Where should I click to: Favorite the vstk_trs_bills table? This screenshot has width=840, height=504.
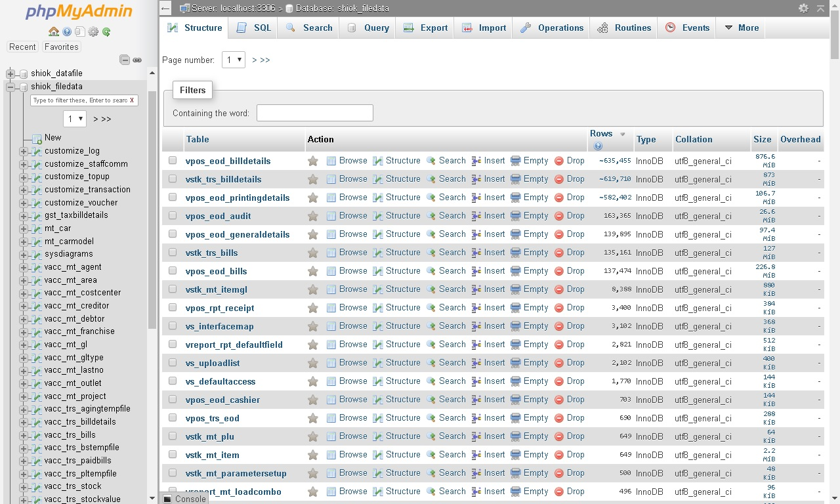coord(313,253)
